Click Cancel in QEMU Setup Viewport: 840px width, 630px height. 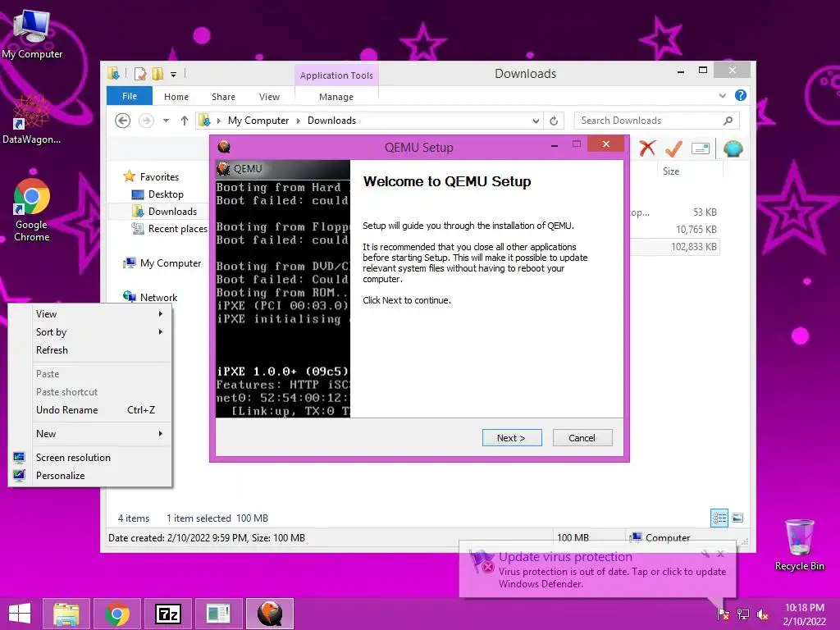(x=582, y=438)
